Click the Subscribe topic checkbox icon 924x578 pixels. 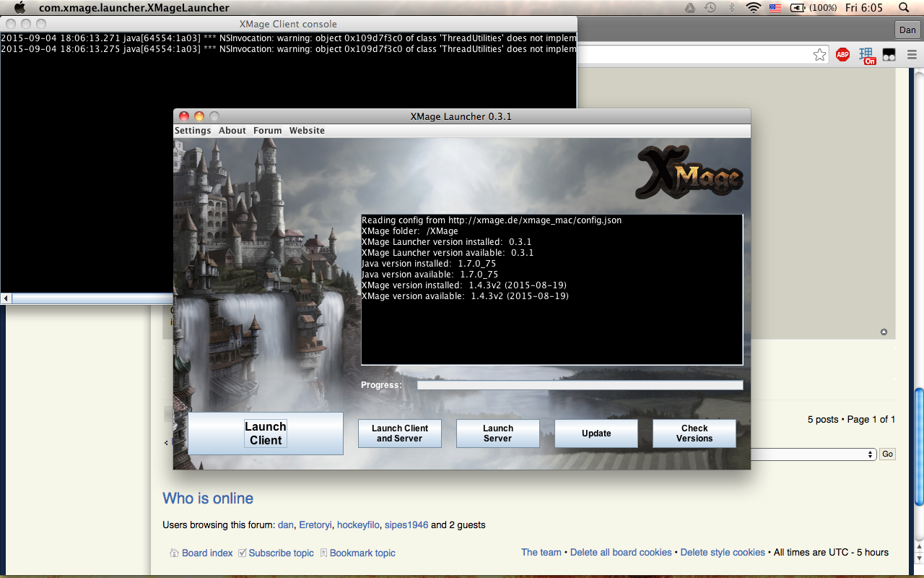(x=243, y=553)
